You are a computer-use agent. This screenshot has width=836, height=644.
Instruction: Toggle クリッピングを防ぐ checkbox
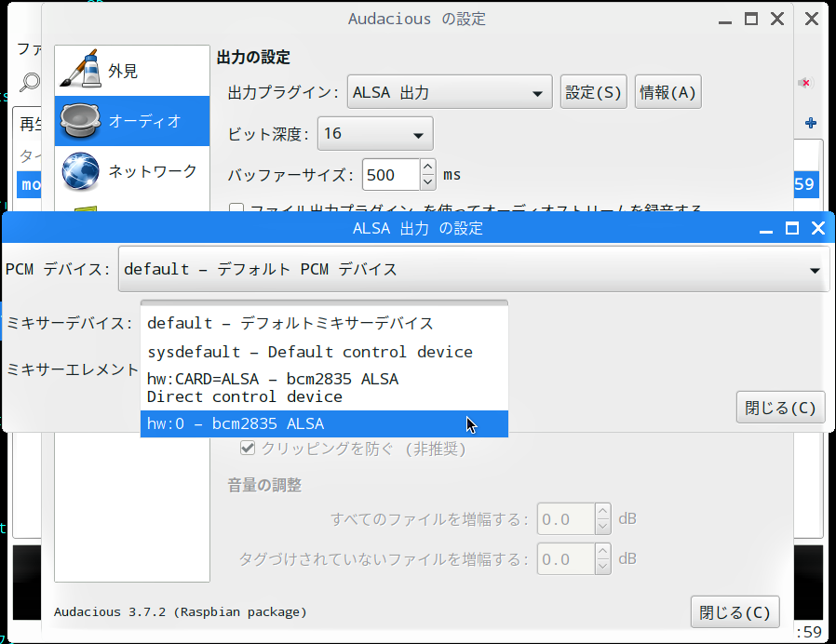pyautogui.click(x=248, y=448)
